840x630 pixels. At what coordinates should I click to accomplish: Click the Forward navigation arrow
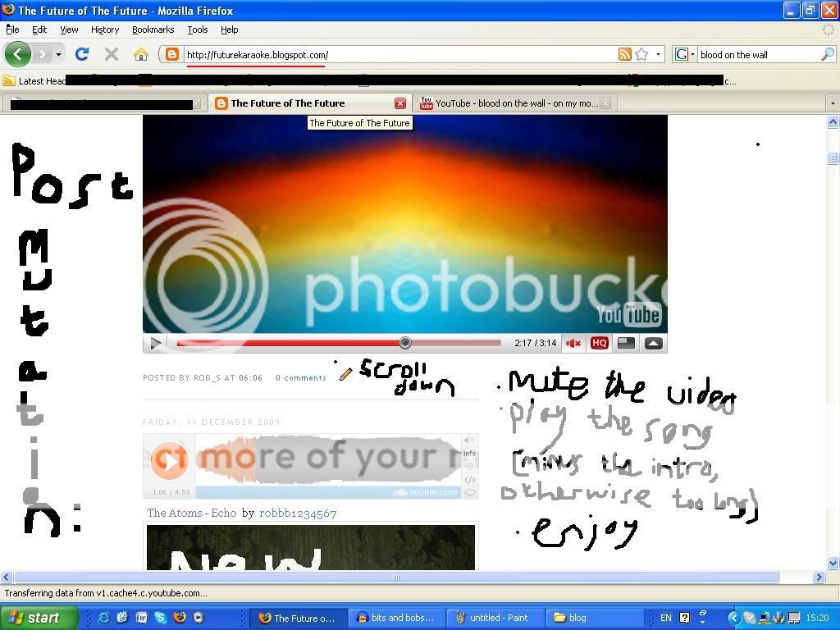[43, 54]
